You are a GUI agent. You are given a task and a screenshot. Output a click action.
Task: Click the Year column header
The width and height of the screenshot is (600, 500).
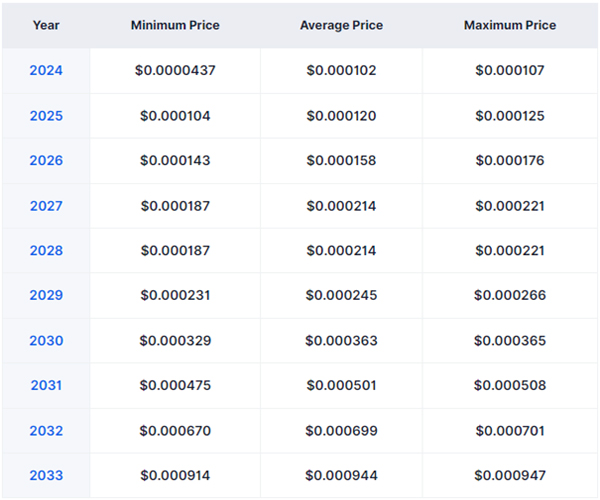click(x=46, y=25)
